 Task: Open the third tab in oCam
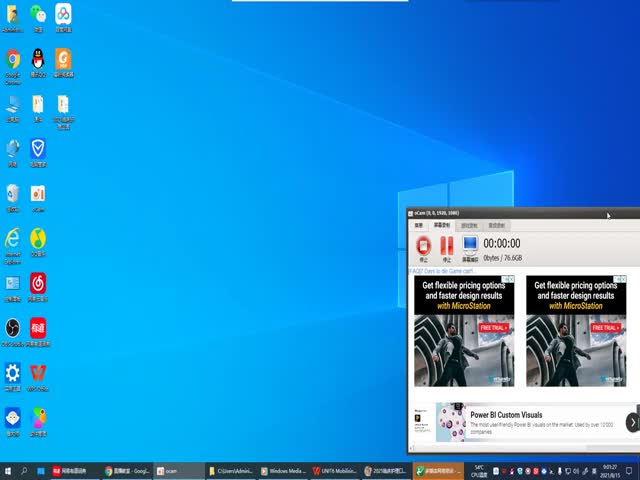tap(468, 225)
